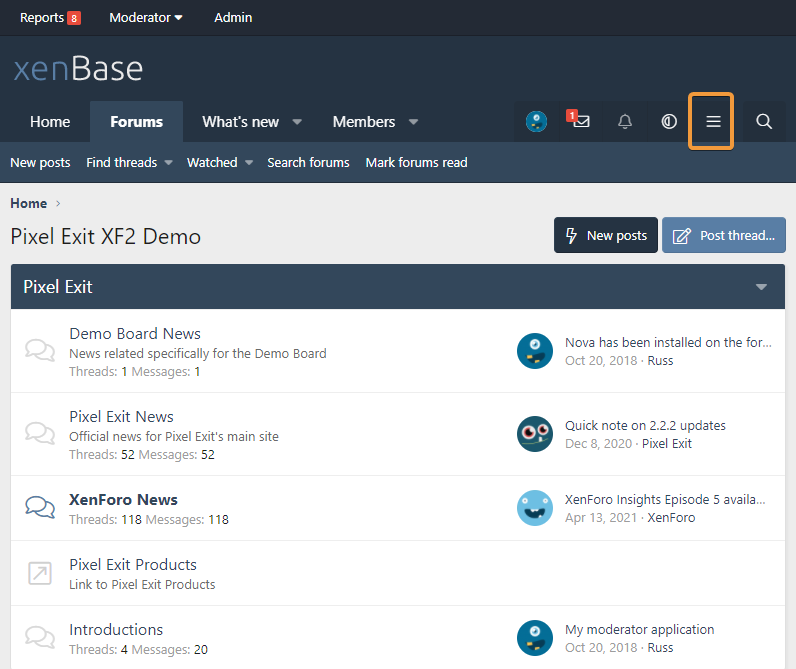The width and height of the screenshot is (796, 669).
Task: Open the search magnifier icon
Action: (764, 122)
